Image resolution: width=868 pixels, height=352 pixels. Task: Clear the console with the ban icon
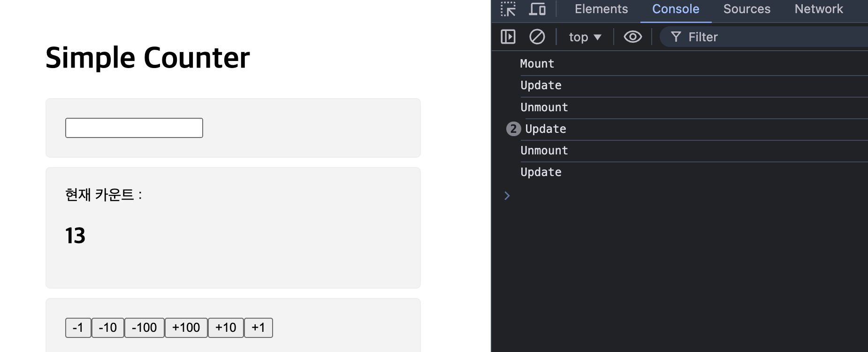[x=537, y=37]
